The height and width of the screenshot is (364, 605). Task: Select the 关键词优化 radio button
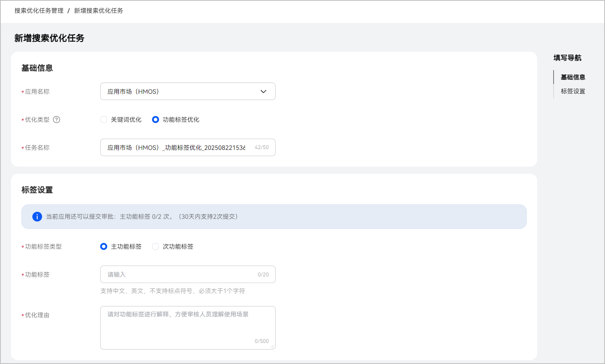point(104,120)
